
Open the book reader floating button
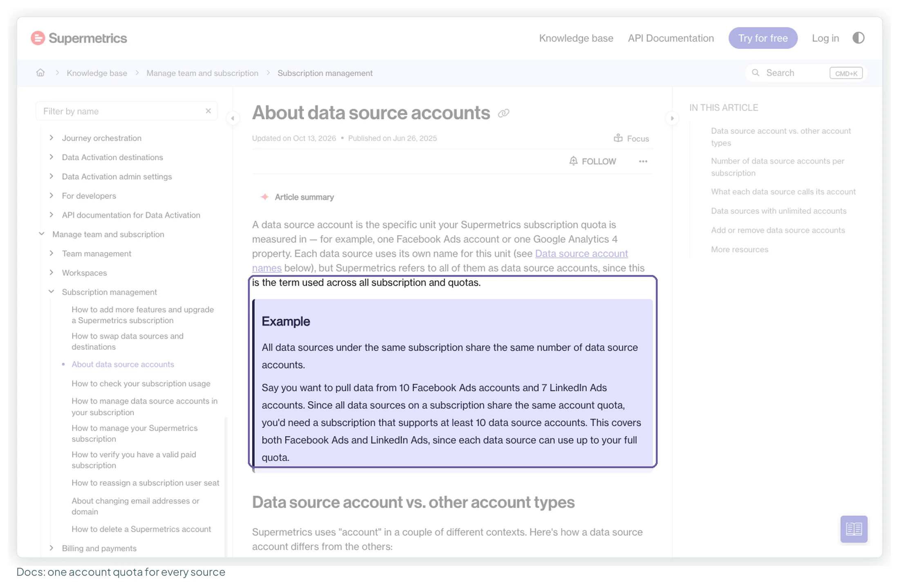[x=854, y=529]
